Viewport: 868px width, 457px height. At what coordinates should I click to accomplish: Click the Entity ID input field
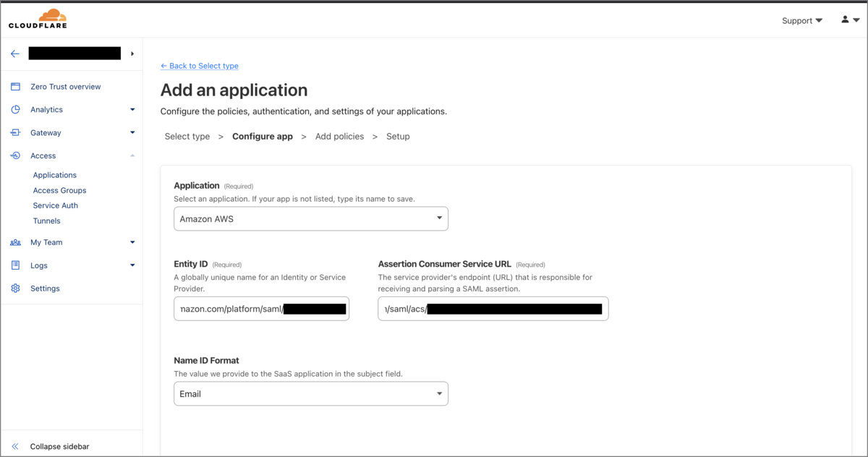[x=261, y=309]
